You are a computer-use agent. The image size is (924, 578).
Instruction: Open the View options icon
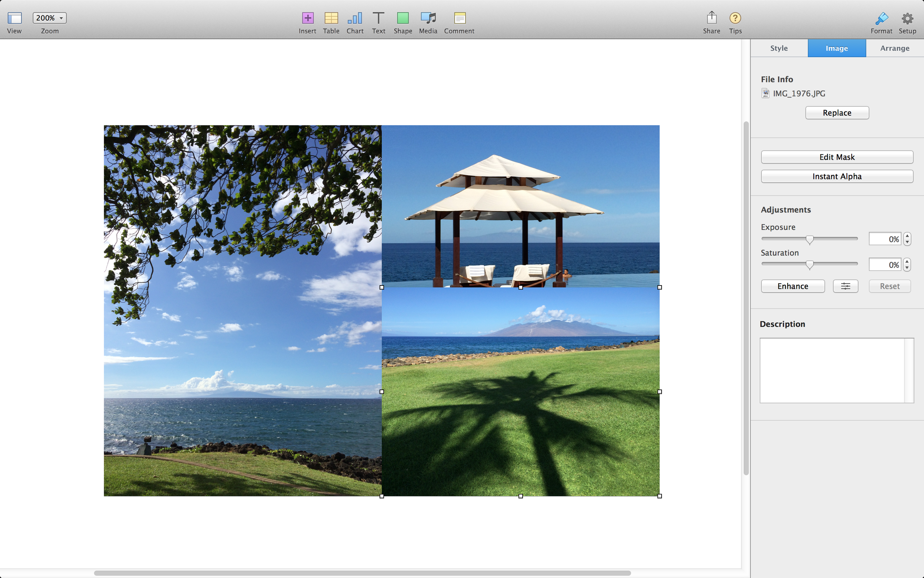14,18
